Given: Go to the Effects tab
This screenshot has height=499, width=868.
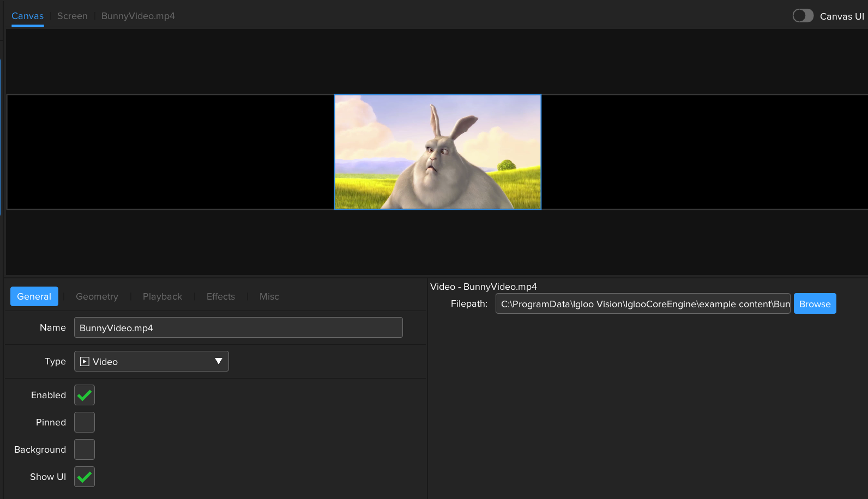Looking at the screenshot, I should click(220, 296).
